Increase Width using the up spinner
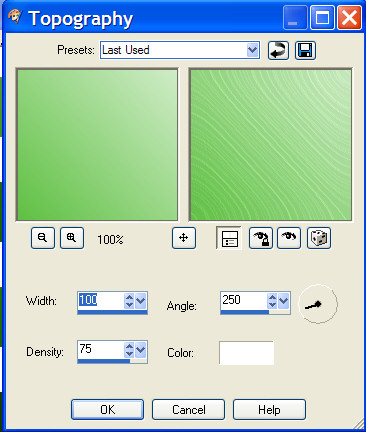 [x=129, y=297]
